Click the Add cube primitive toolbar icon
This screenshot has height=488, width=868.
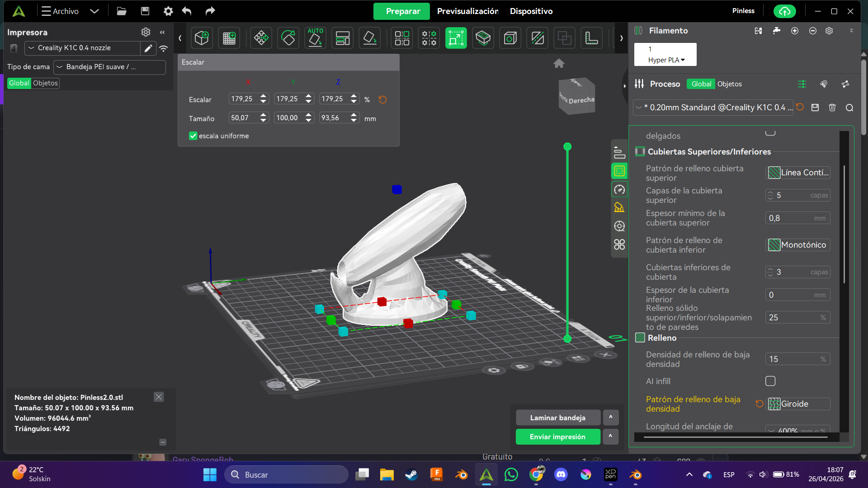tap(202, 38)
